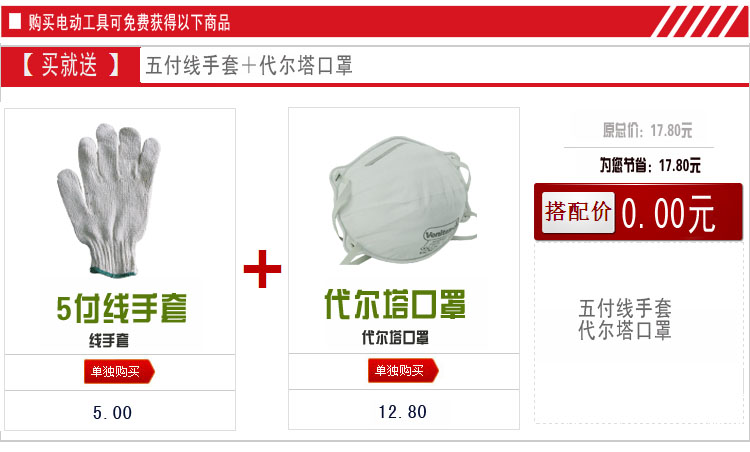Click the gray 五付线手套 代尔塔口罩 summary text
Image resolution: width=750 pixels, height=452 pixels.
pos(625,319)
